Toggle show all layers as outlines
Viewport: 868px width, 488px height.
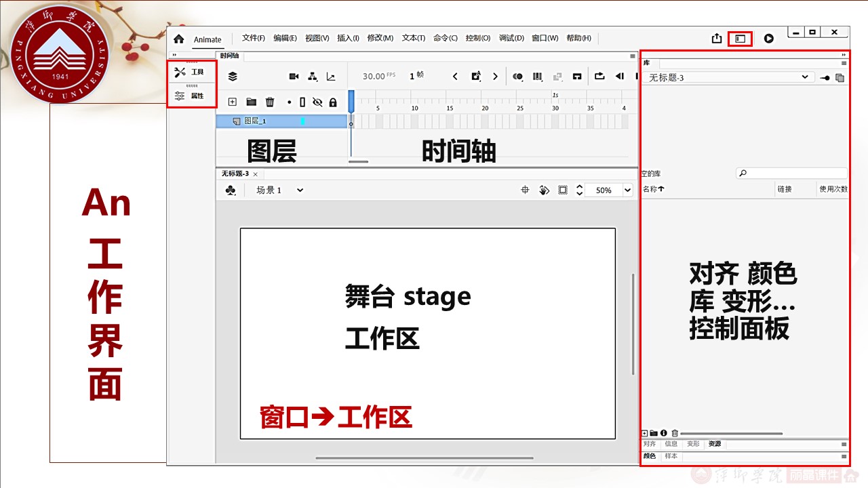(302, 102)
